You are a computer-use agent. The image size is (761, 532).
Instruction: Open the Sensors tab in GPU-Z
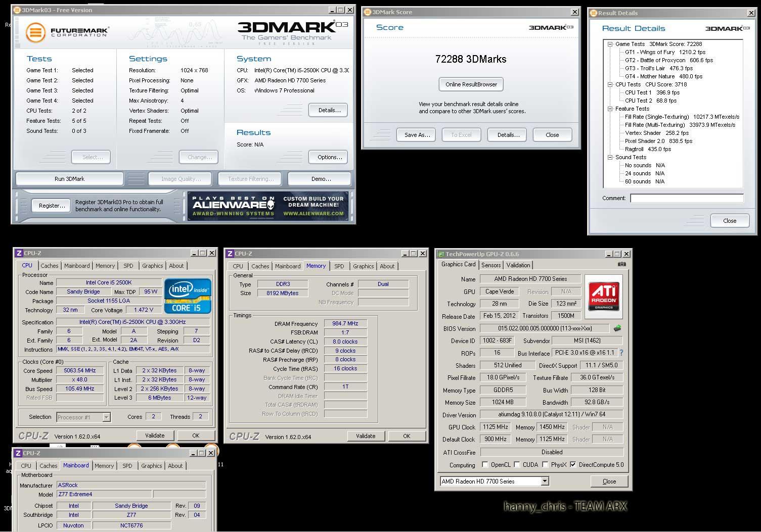pyautogui.click(x=491, y=265)
